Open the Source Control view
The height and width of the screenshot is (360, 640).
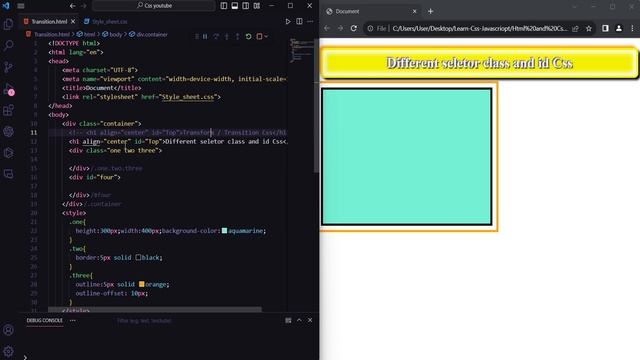click(8, 67)
